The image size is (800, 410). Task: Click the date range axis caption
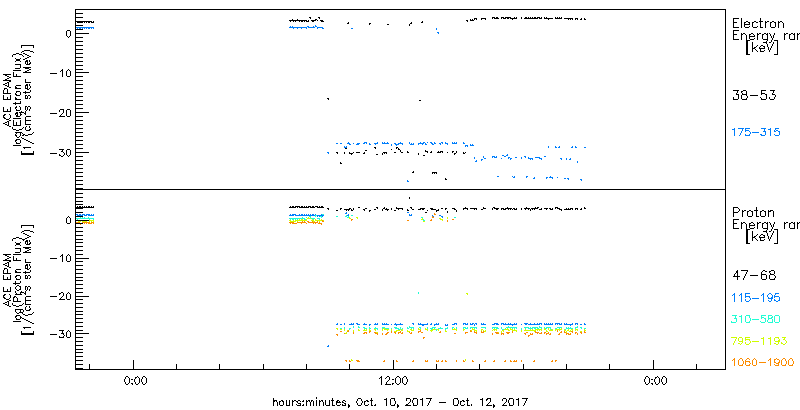click(x=400, y=401)
